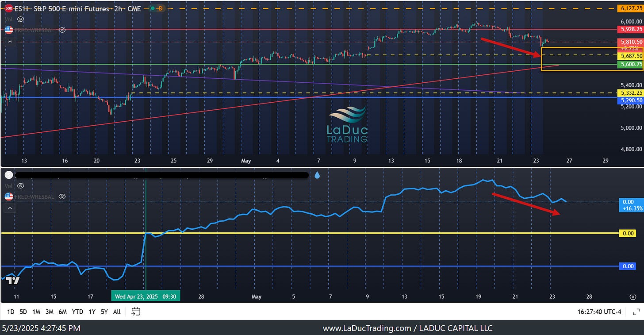Toggle Vol visibility eye in lower pane
The height and width of the screenshot is (335, 644).
point(20,186)
